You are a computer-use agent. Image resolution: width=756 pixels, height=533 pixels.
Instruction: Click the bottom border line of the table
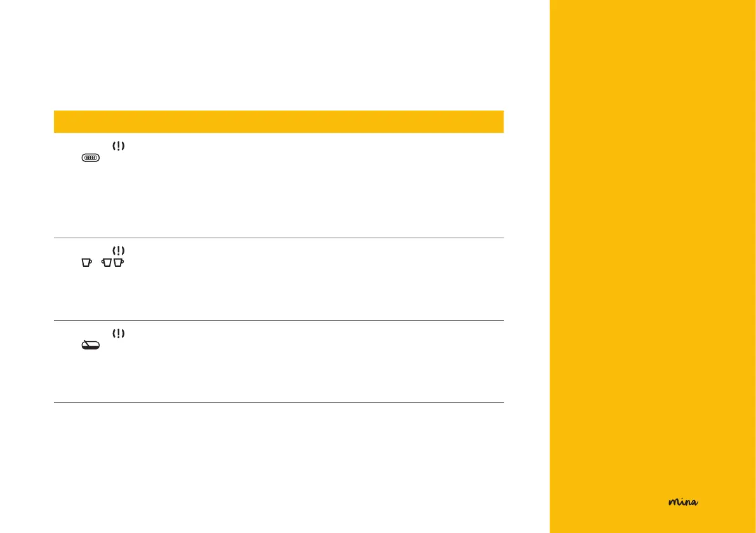pyautogui.click(x=278, y=402)
